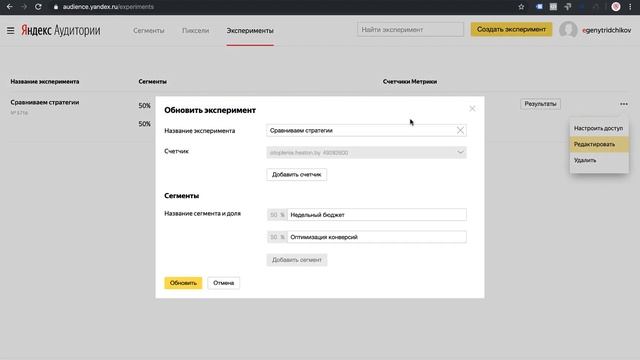This screenshot has width=640, height=360.
Task: Close the Обновить эксперимент dialog
Action: click(472, 109)
